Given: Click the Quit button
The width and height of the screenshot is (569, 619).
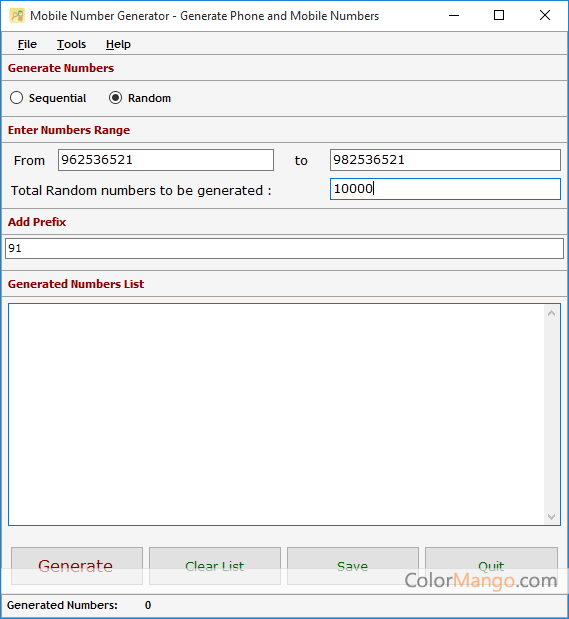Looking at the screenshot, I should [x=491, y=566].
